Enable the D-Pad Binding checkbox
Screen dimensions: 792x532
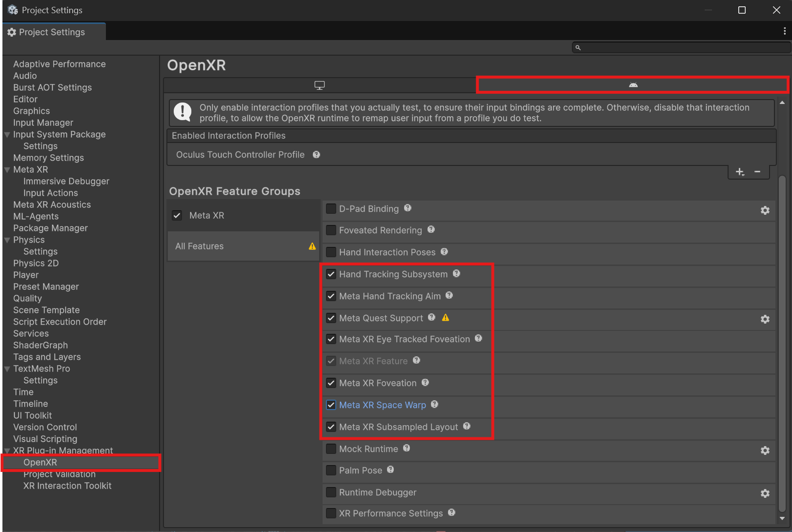tap(331, 209)
